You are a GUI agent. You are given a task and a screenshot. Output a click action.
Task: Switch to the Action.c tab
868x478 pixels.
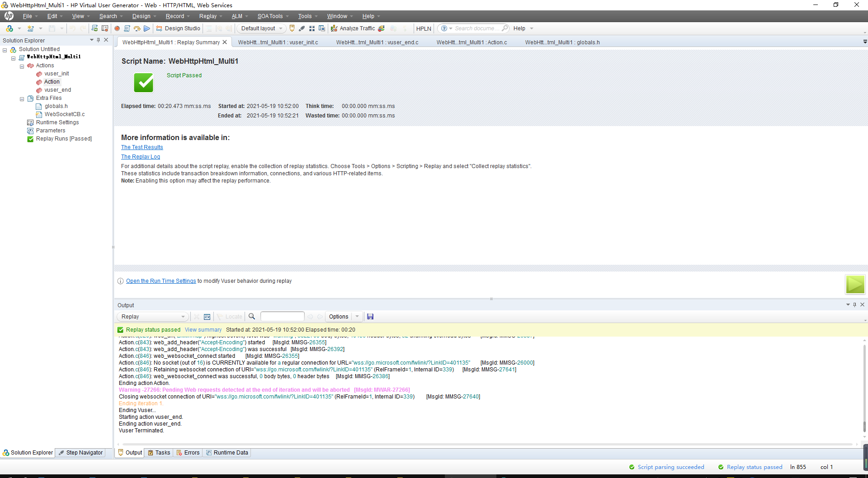tap(472, 42)
